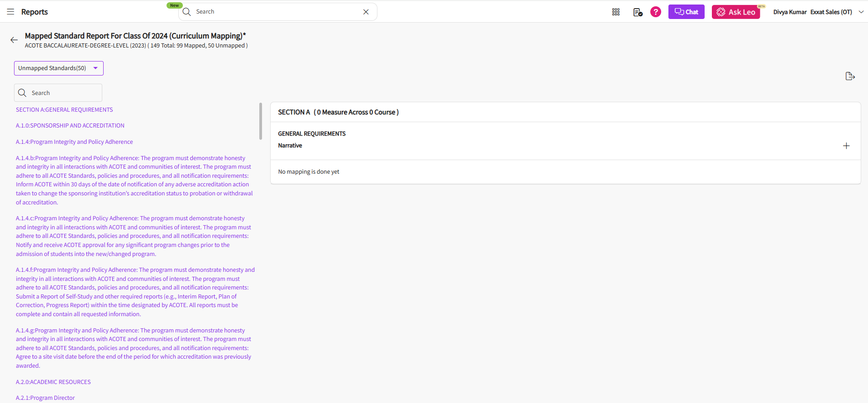This screenshot has height=403, width=868.
Task: Click the export report icon
Action: pos(850,76)
